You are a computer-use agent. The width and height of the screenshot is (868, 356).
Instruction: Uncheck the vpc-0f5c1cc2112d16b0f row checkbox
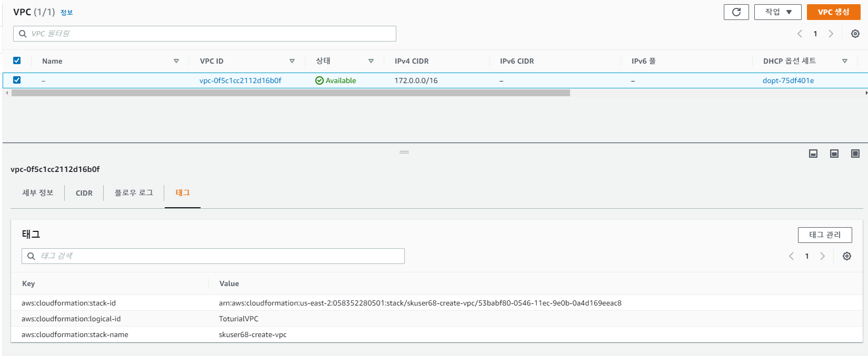(x=17, y=80)
